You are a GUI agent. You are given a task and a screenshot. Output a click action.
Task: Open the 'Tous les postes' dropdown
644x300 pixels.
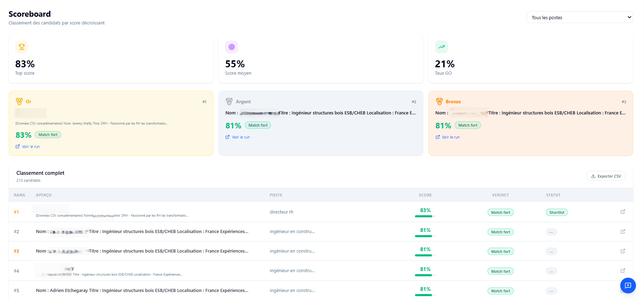[x=579, y=17]
